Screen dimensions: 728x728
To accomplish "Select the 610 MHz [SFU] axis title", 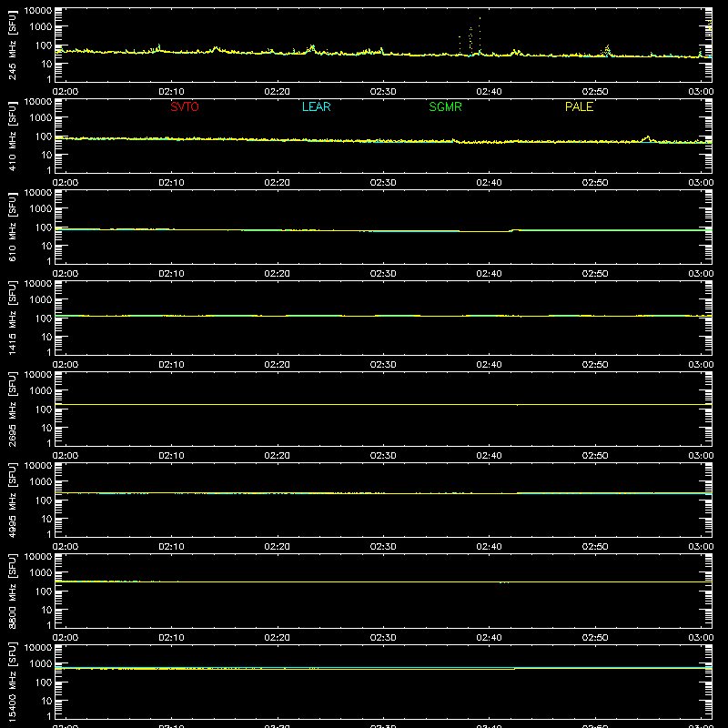I will tap(12, 227).
